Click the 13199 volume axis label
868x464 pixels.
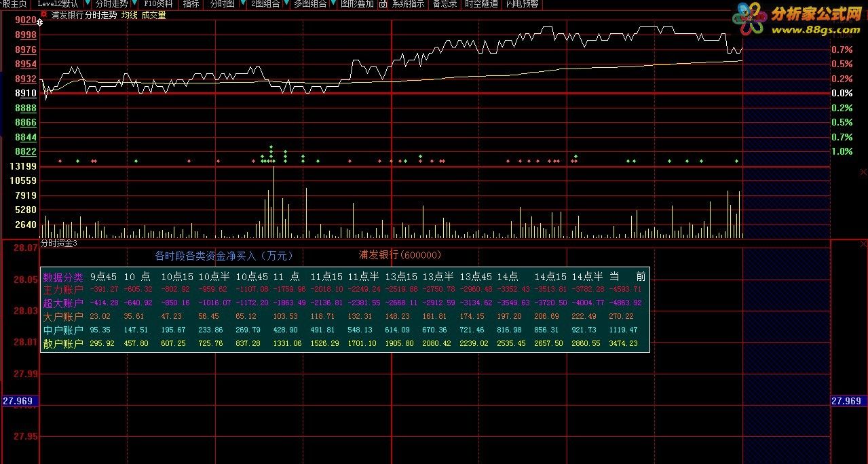point(24,166)
